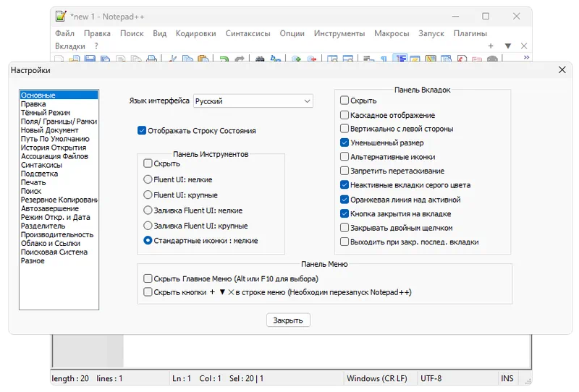Enable Каскадное отображение checkbox
The image size is (579, 392).
click(345, 115)
